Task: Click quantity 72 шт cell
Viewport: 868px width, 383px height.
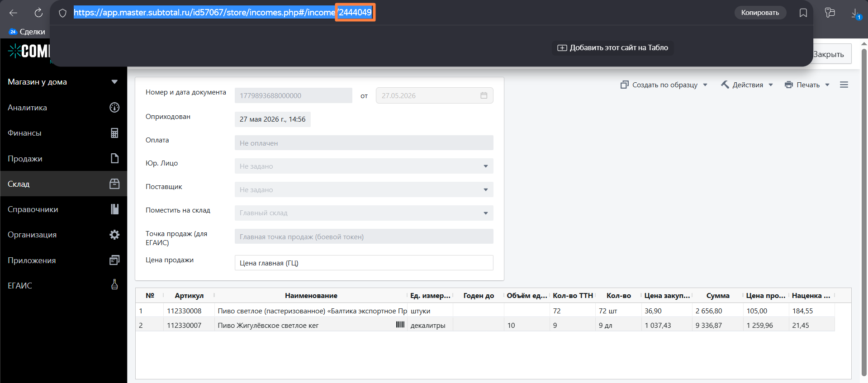Action: click(618, 311)
